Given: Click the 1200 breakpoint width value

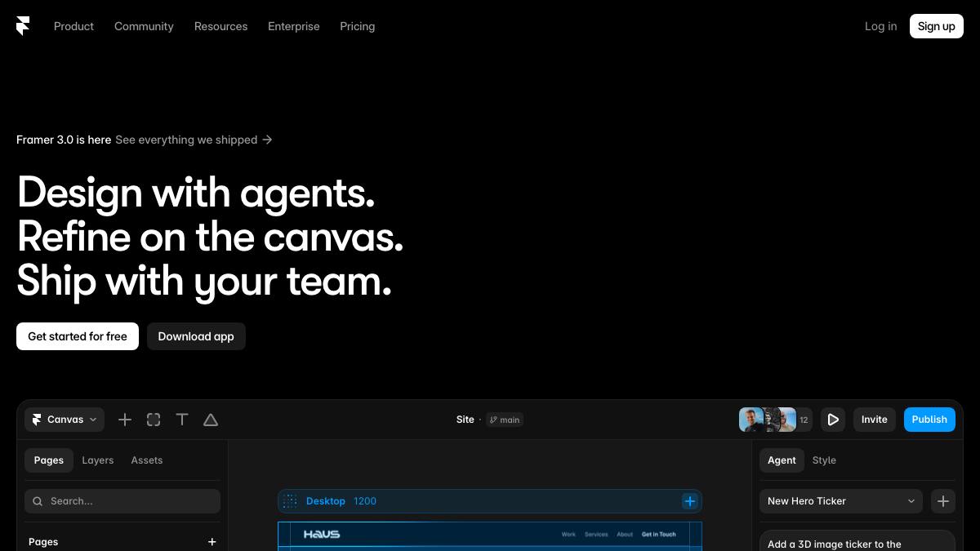Looking at the screenshot, I should coord(365,501).
